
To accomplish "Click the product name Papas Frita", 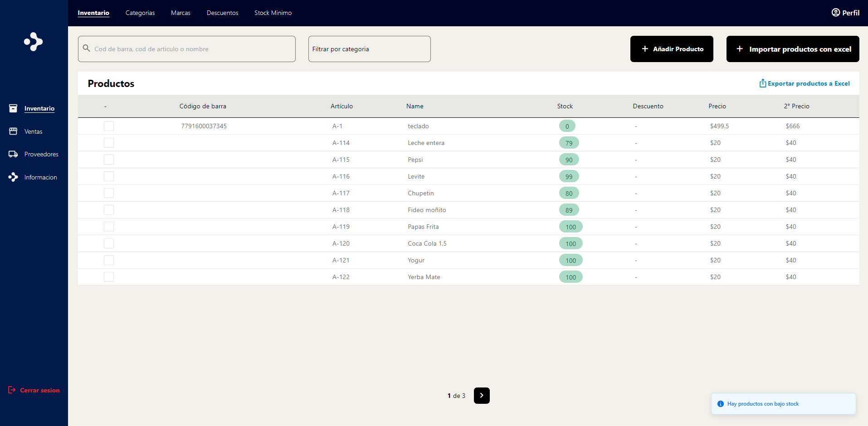I will [423, 227].
